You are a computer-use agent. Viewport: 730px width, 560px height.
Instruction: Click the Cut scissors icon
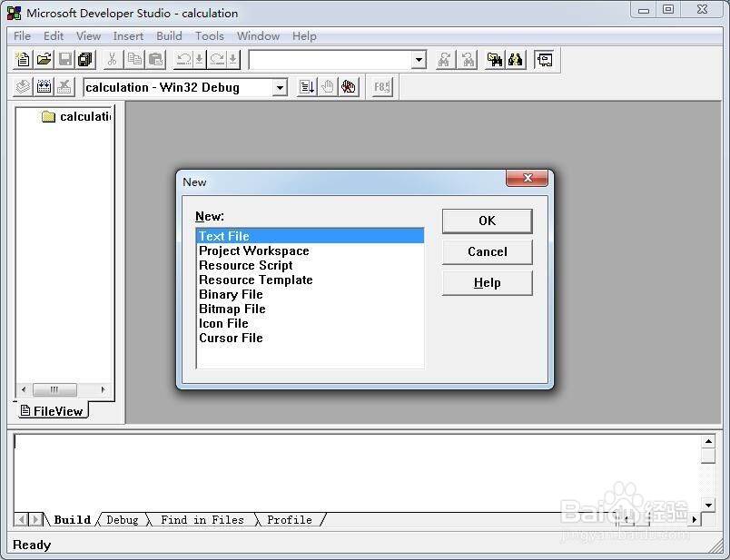tap(112, 60)
